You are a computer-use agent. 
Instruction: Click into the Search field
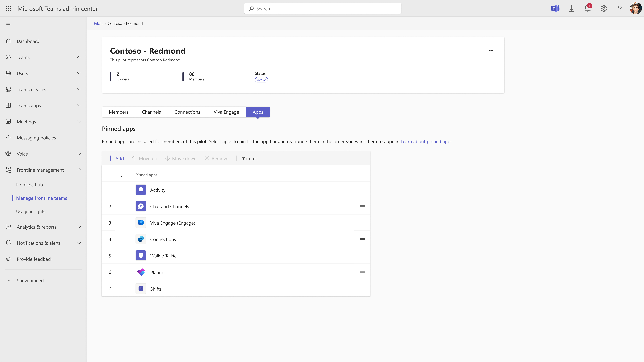[322, 8]
